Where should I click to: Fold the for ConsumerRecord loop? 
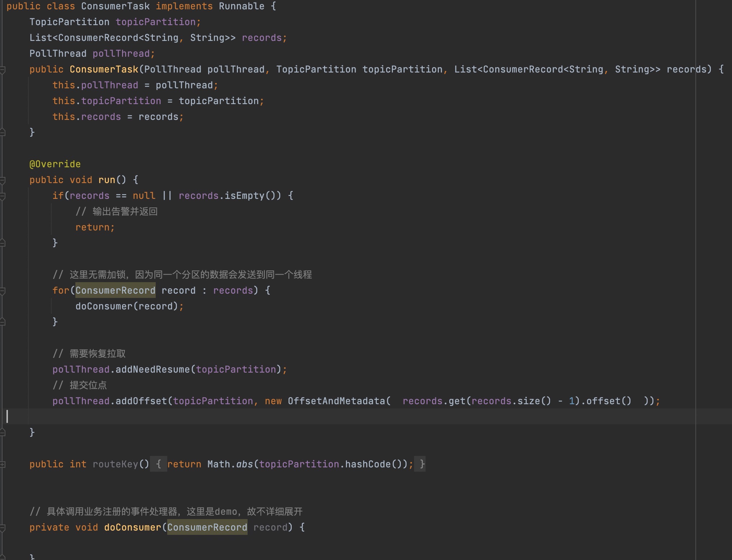pyautogui.click(x=3, y=291)
